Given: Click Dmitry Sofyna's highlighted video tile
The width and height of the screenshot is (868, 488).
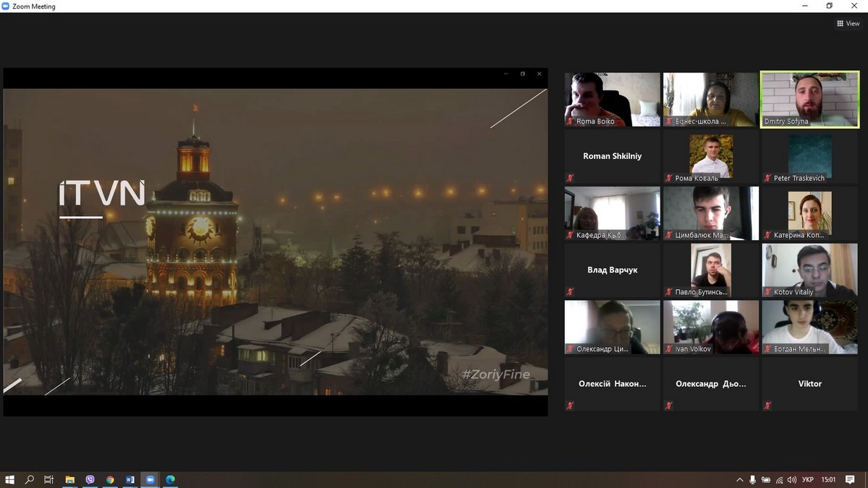Looking at the screenshot, I should pos(809,99).
